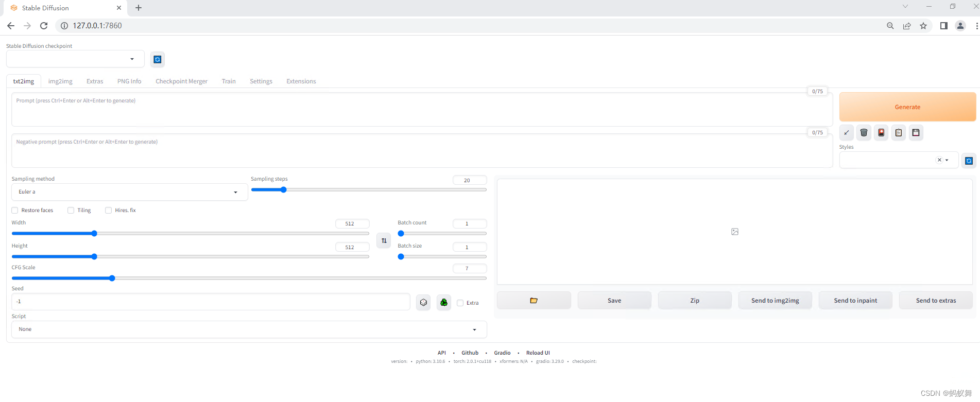Clear the prompt with the trash icon

(x=864, y=133)
